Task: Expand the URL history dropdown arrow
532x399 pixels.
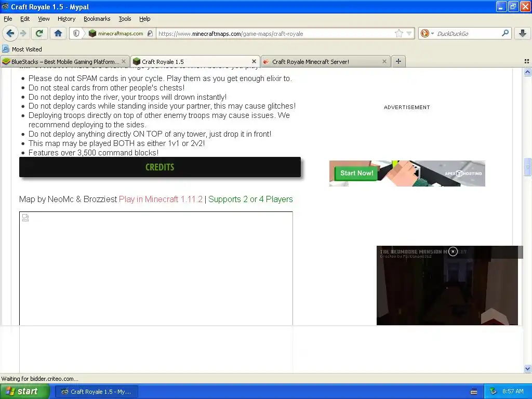Action: [x=409, y=33]
